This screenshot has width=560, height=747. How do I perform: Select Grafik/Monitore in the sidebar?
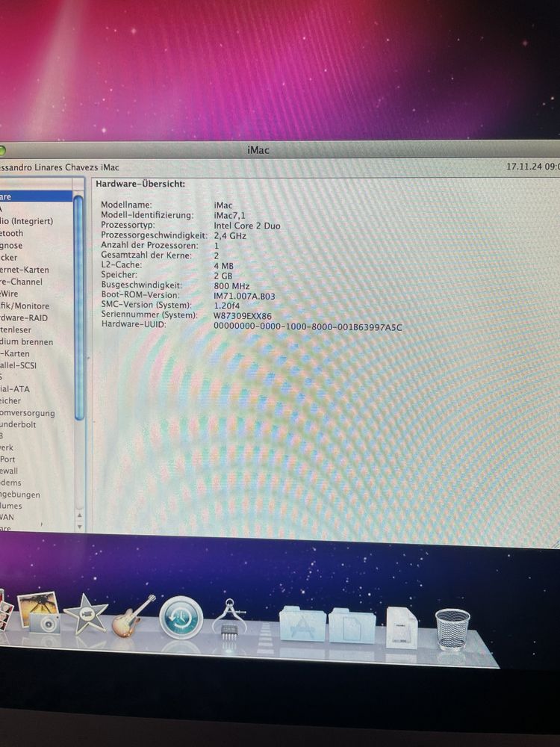[25, 306]
